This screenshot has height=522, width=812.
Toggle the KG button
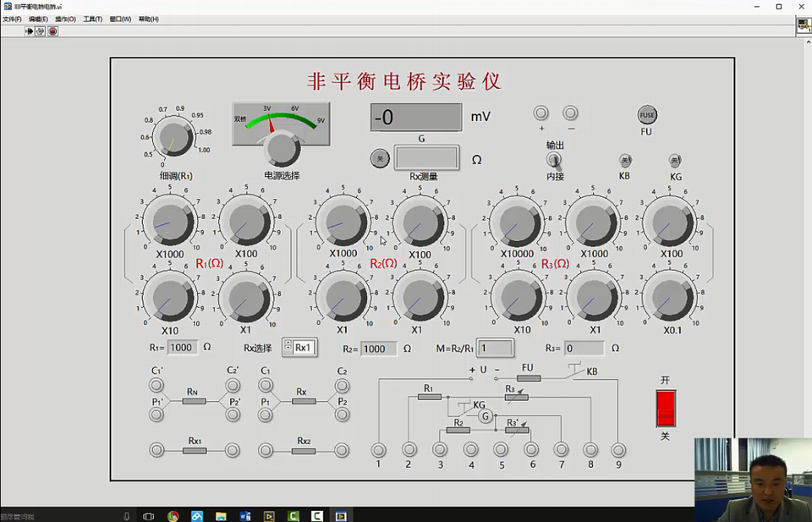[675, 161]
